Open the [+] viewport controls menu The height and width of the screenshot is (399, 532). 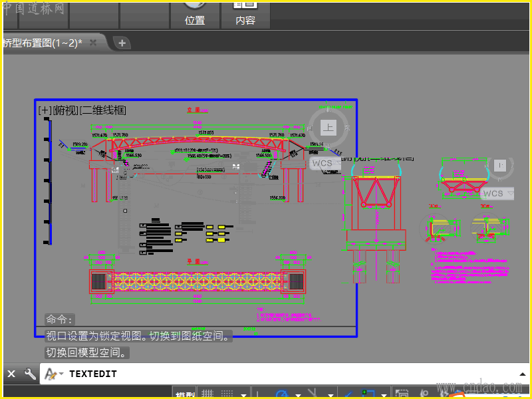coord(45,110)
